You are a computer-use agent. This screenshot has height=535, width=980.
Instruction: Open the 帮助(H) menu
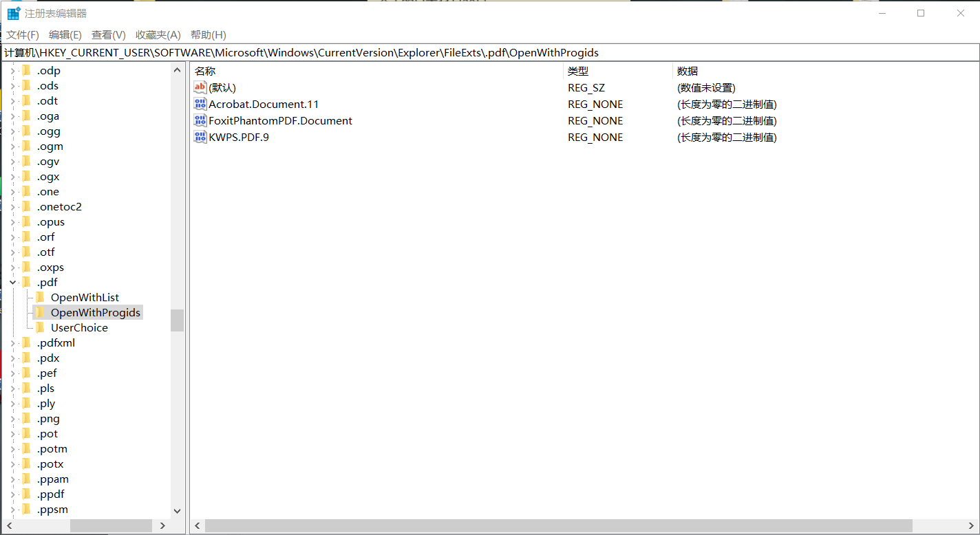click(209, 34)
